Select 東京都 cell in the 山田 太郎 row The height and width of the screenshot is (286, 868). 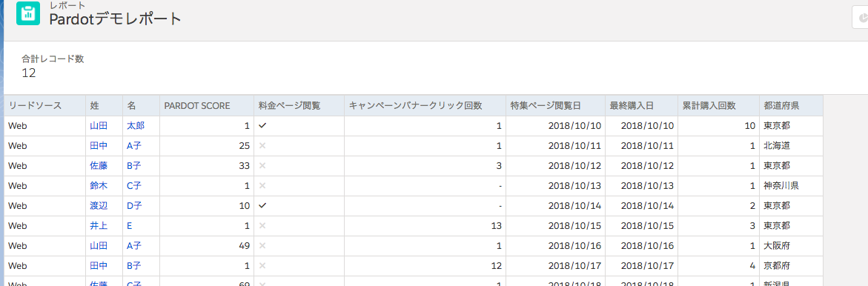tap(791, 125)
